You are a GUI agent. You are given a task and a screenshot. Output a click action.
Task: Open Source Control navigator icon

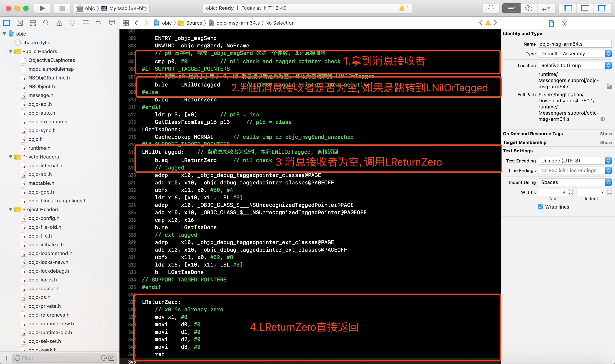point(20,23)
